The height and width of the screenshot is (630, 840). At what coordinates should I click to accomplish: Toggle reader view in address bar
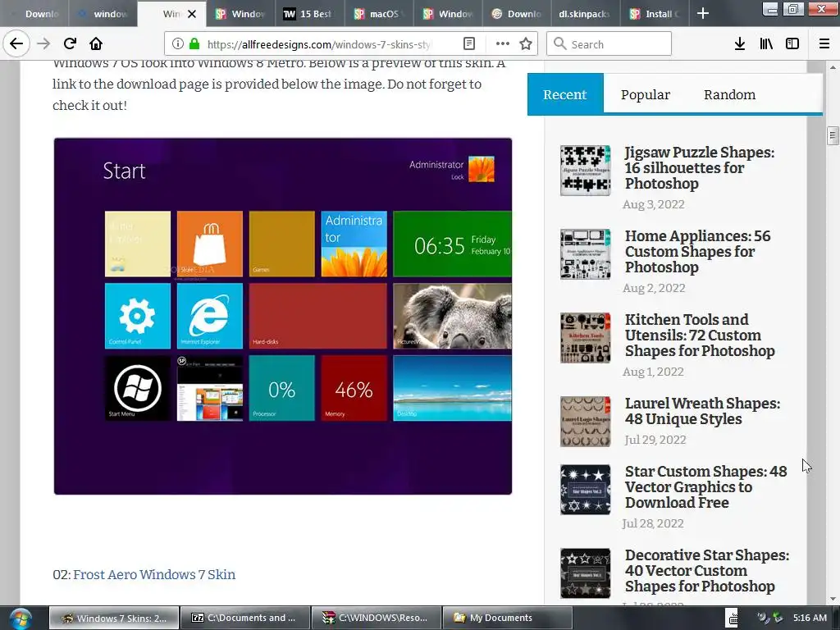[x=468, y=44]
